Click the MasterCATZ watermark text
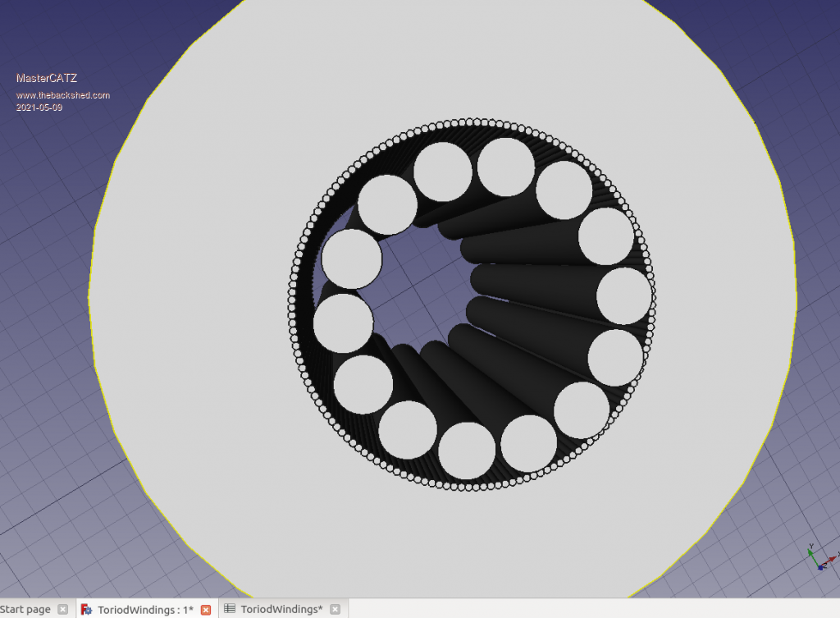Screen dimensions: 840x618 point(47,78)
